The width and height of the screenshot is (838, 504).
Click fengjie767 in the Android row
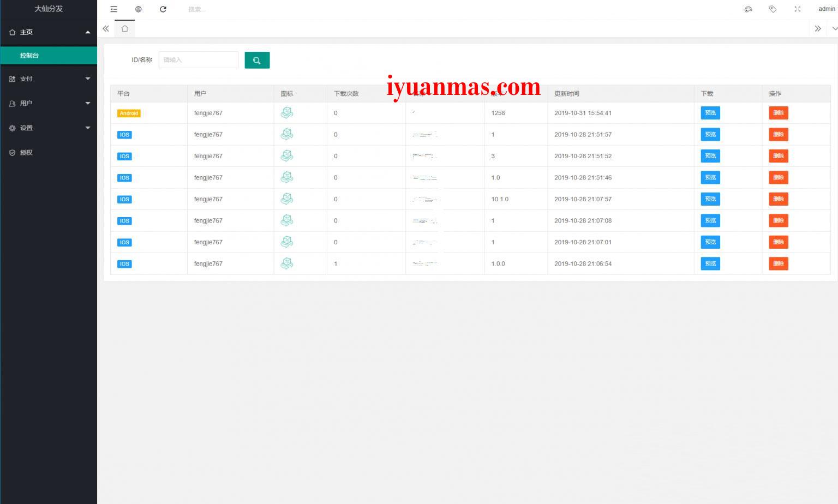(208, 113)
